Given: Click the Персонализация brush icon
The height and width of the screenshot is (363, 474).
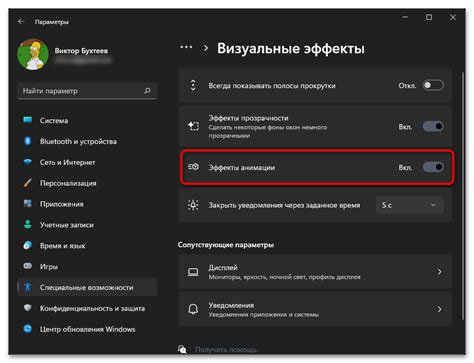Looking at the screenshot, I should click(28, 183).
